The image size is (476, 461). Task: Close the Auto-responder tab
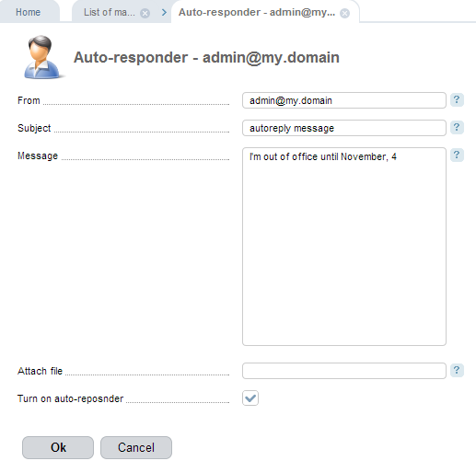coord(344,13)
